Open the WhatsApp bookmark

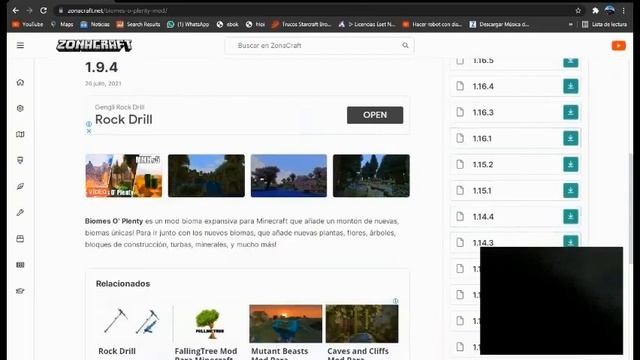(x=188, y=24)
